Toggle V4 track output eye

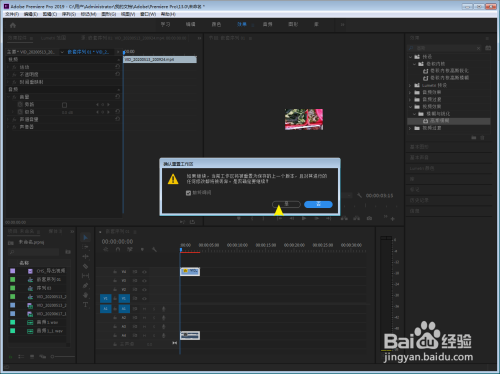point(144,272)
